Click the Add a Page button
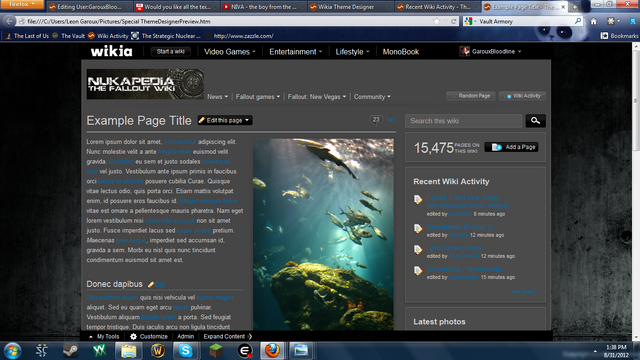The height and width of the screenshot is (360, 640). coord(511,147)
